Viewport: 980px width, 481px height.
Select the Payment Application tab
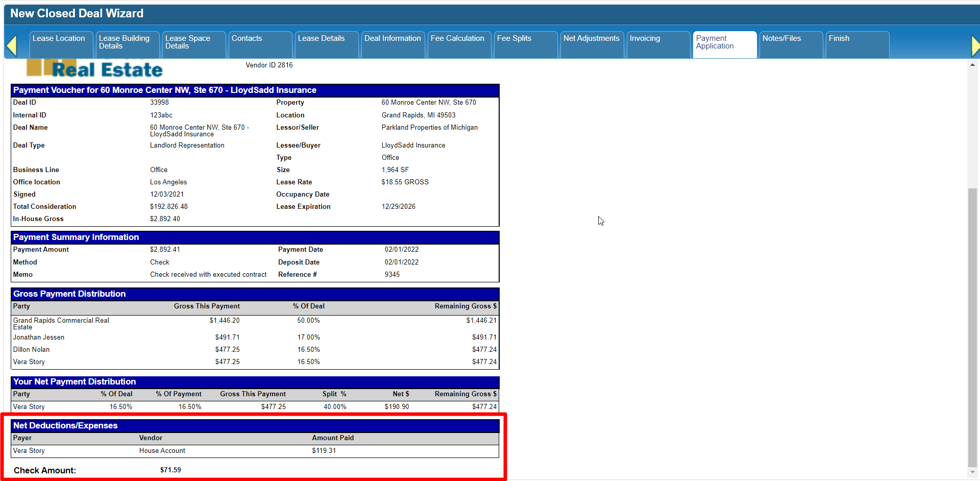724,44
